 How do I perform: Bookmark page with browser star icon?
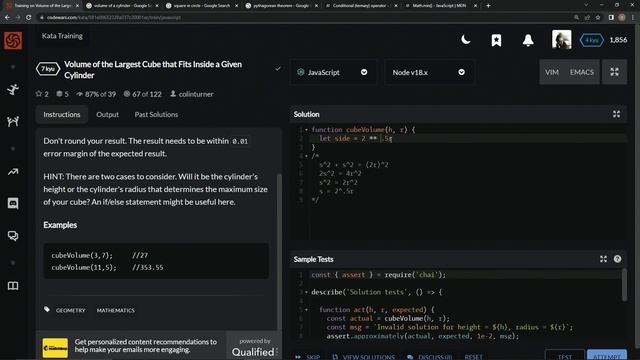pos(598,18)
